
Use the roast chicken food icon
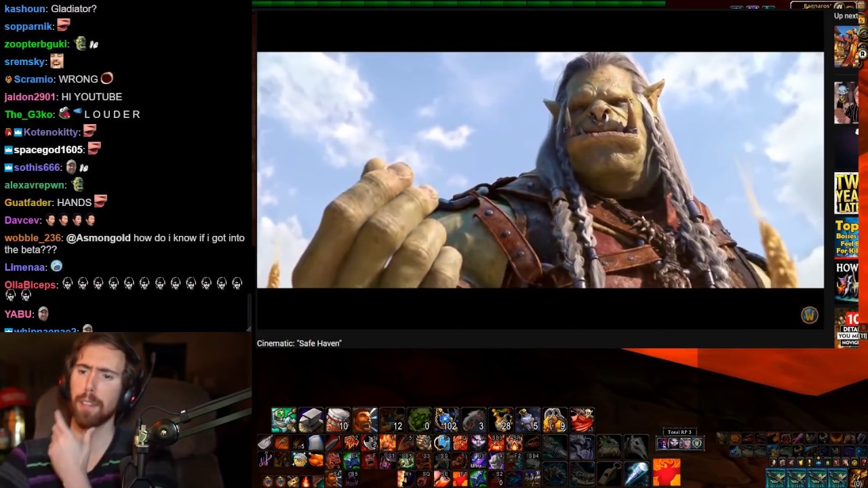[x=317, y=460]
